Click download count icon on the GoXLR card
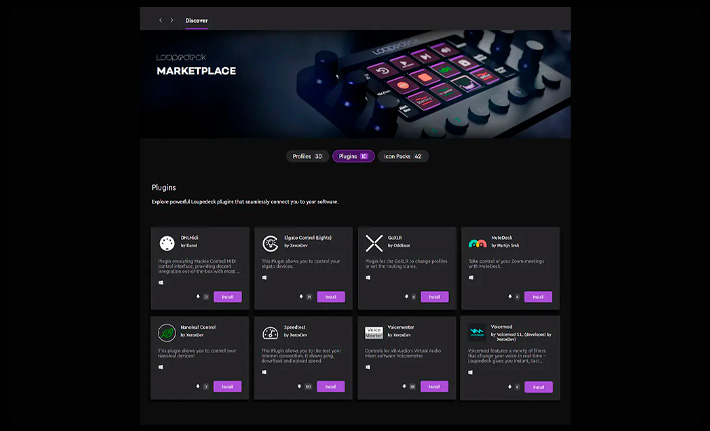Screen dimensions: 710x431 click(x=406, y=297)
